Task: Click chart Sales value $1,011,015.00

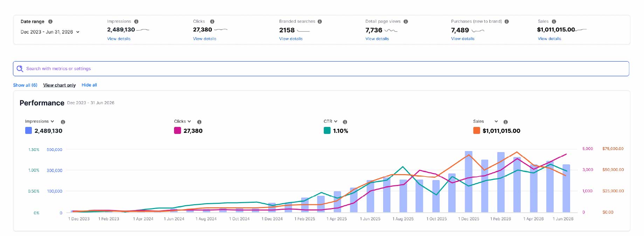Action: tap(501, 131)
